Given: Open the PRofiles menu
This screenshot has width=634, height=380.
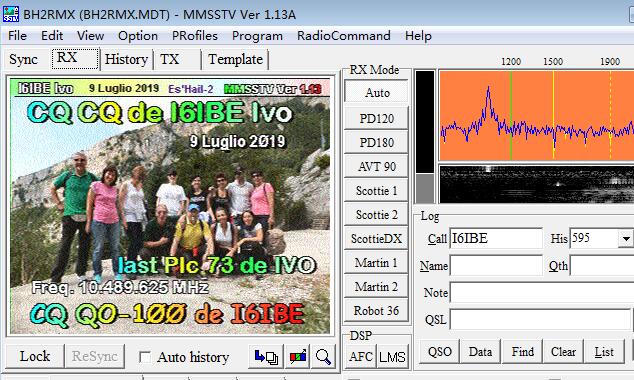Looking at the screenshot, I should click(195, 36).
